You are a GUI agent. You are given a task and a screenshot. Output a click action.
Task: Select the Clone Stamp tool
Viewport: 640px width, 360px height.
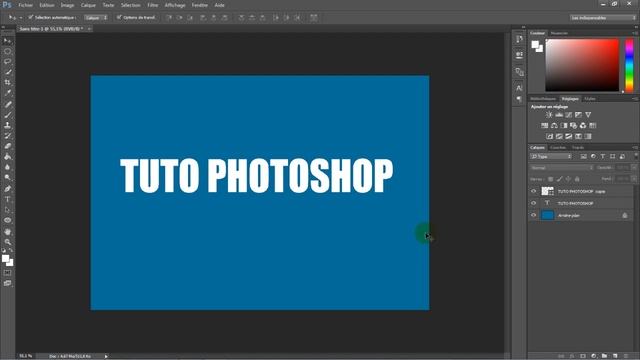point(7,125)
